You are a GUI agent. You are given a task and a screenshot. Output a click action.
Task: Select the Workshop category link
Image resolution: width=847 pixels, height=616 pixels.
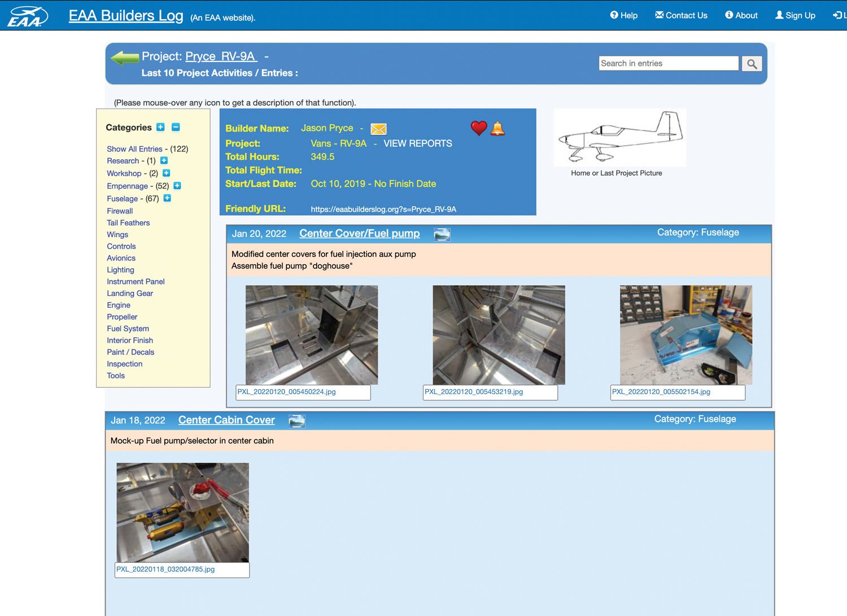(124, 173)
